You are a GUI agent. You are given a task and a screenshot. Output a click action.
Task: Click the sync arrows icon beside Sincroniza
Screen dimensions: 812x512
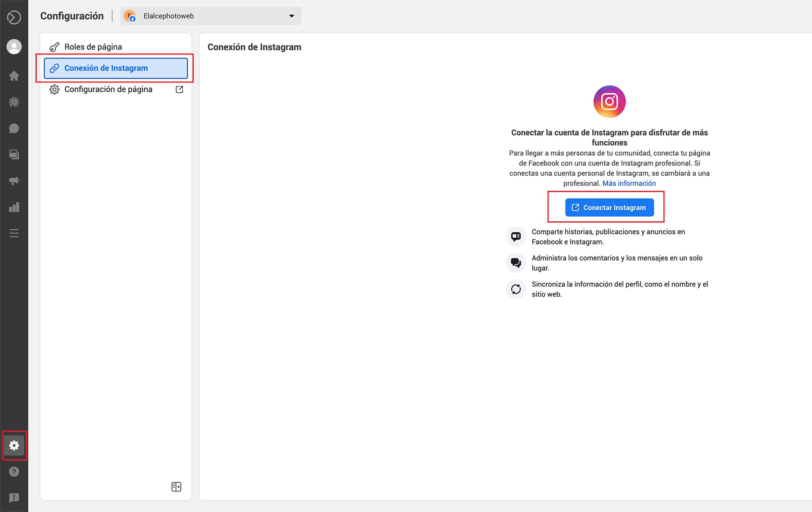coord(516,289)
